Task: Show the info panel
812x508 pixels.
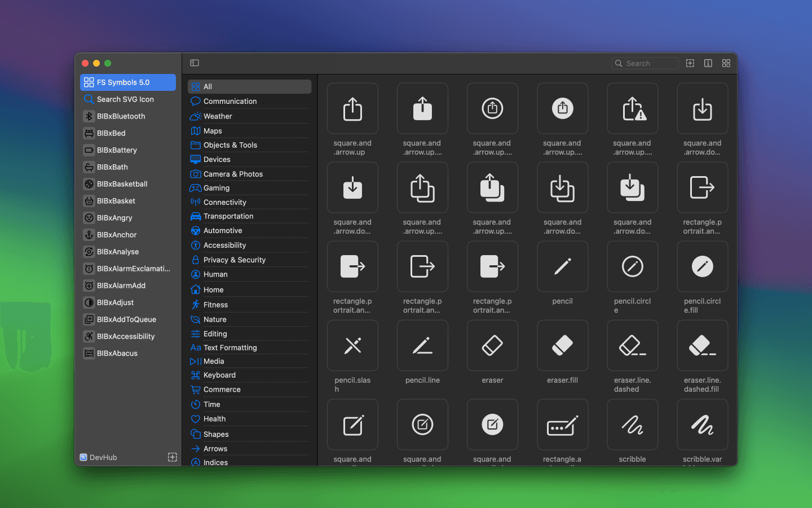Action: [708, 63]
